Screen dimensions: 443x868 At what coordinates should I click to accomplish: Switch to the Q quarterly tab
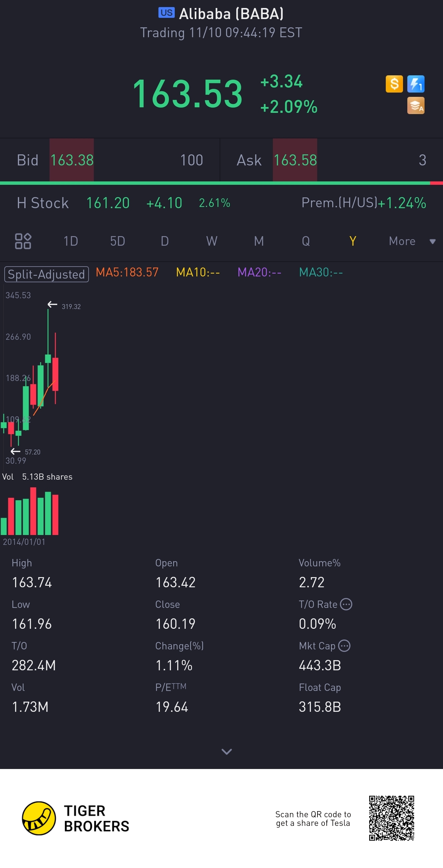click(x=306, y=241)
